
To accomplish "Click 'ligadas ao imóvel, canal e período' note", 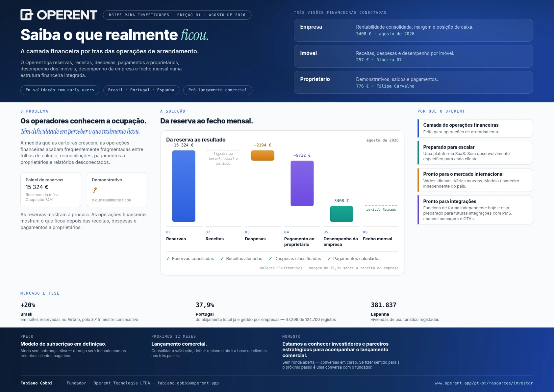I will point(223,159).
